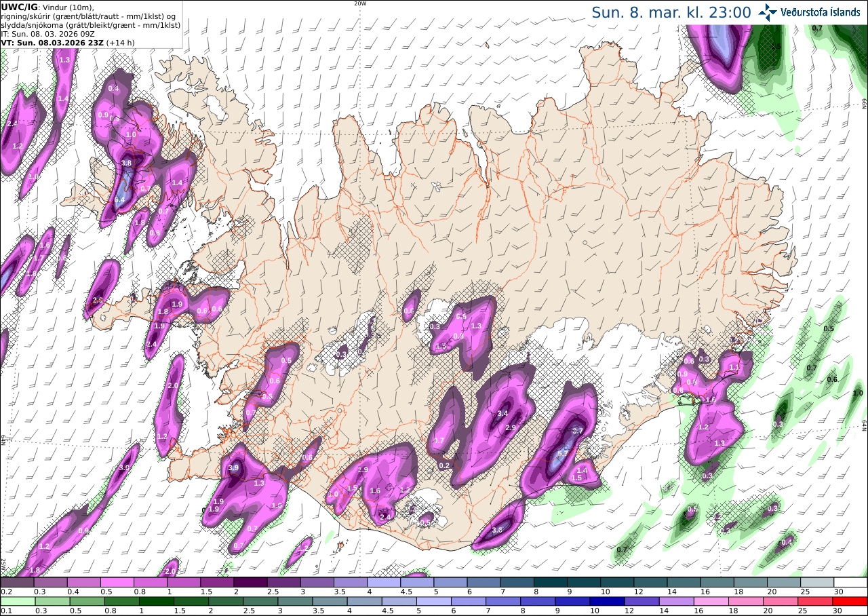Click the '20W' longitude label

pyautogui.click(x=360, y=3)
